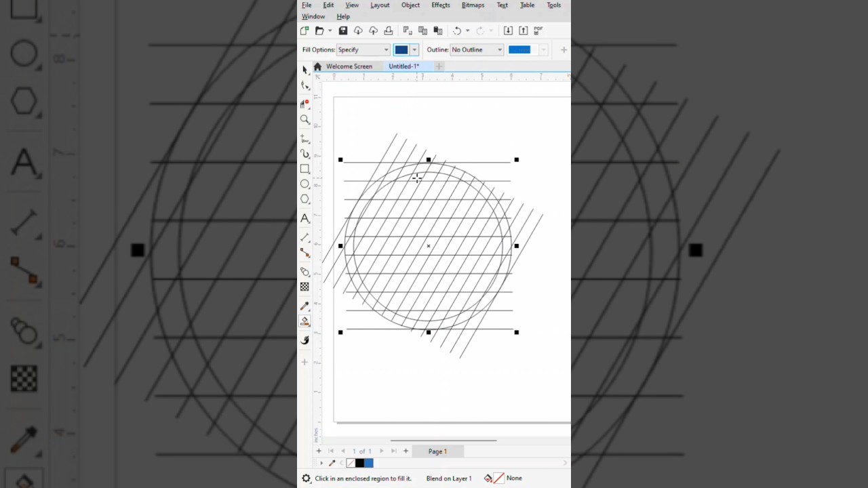The height and width of the screenshot is (488, 868).
Task: Open the Fill Options Specify dropdown
Action: [x=363, y=49]
